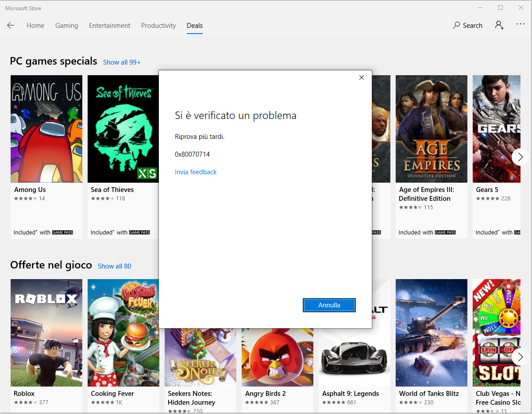
Task: Click the Sea of Thieves title text
Action: coord(112,190)
